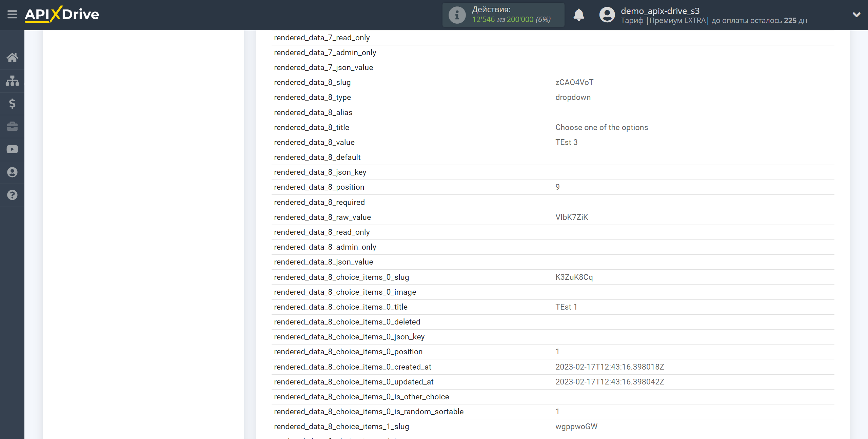
Task: Select the rendered_data_8_choice_items_0_deleted row
Action: [553, 322]
